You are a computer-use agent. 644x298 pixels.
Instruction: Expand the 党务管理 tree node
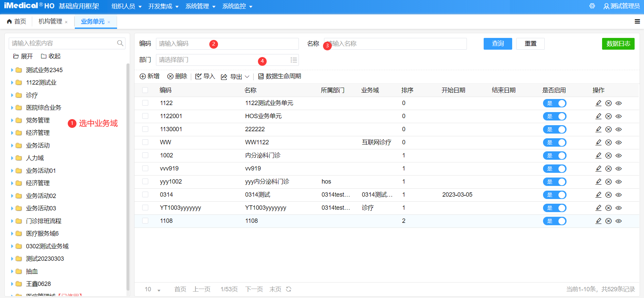click(x=12, y=120)
